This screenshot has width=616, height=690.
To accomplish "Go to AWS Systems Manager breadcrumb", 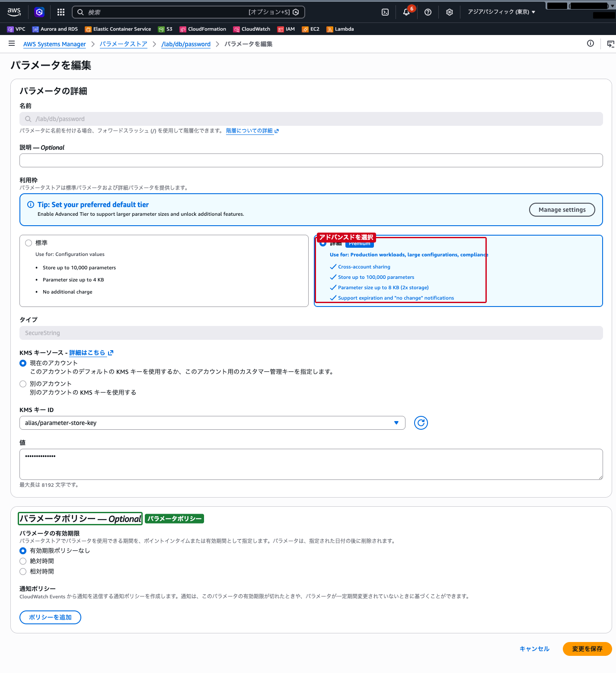I will [54, 44].
